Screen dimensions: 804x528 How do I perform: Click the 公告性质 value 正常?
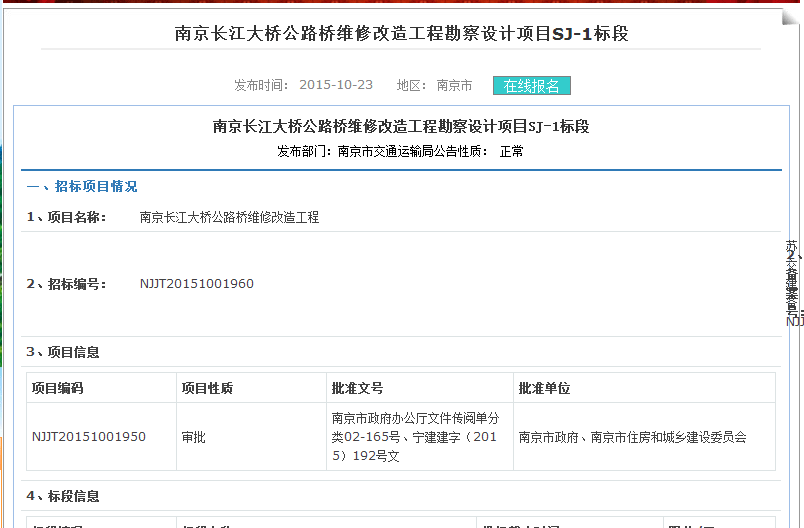[511, 152]
